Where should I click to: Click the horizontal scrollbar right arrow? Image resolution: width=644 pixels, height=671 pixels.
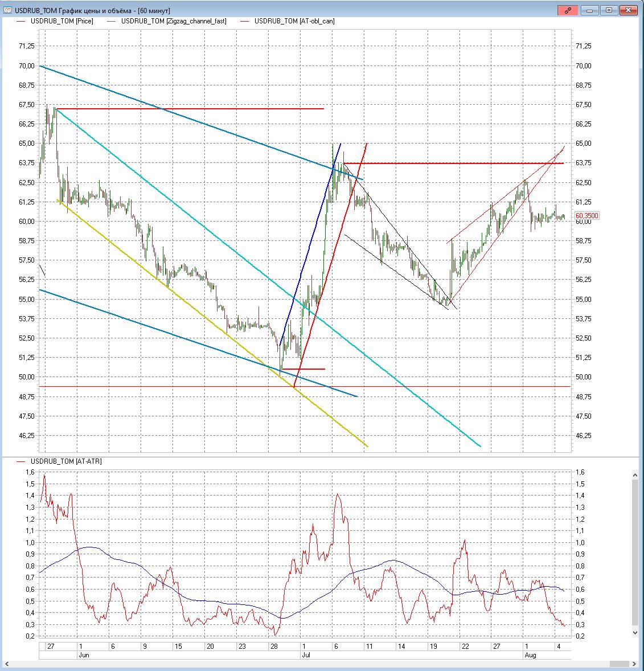636,664
